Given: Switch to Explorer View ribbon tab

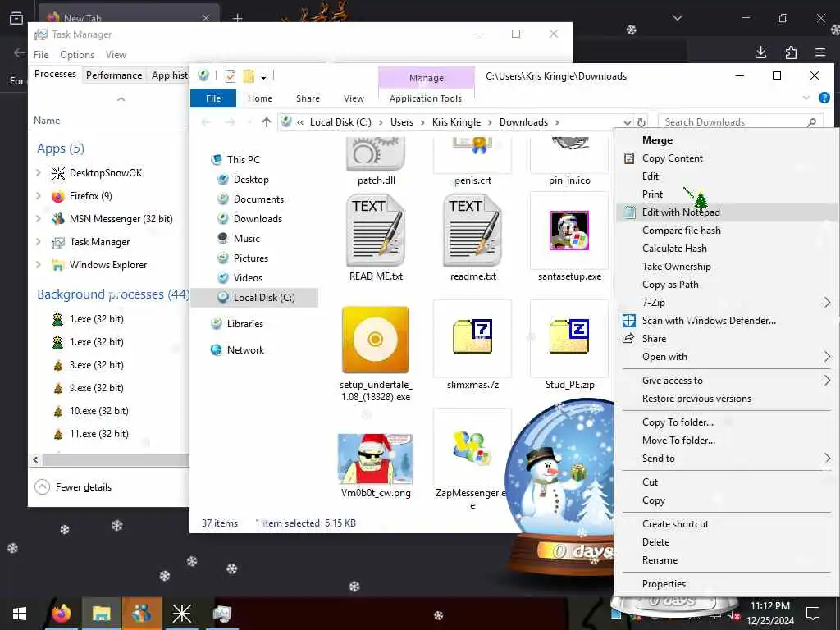Looking at the screenshot, I should 354,98.
